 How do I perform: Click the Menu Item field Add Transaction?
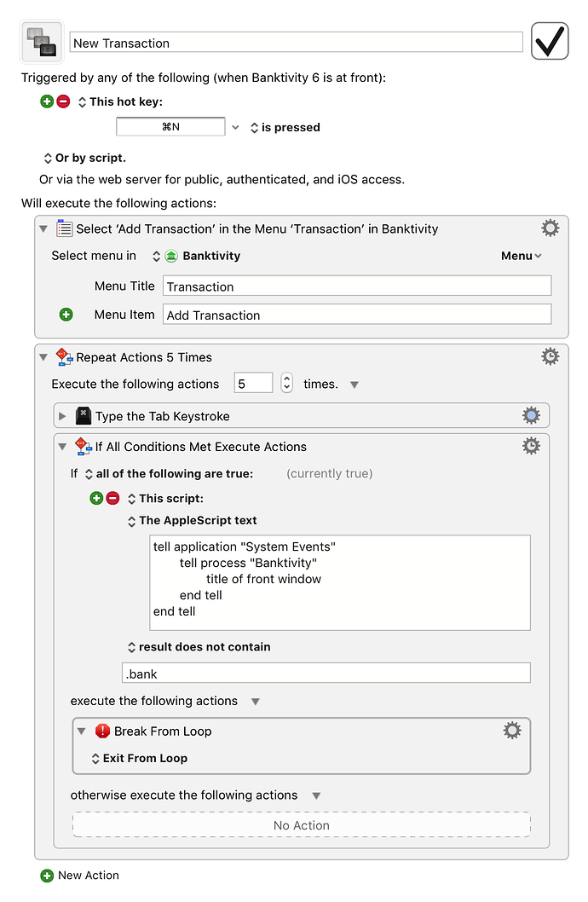click(x=357, y=315)
